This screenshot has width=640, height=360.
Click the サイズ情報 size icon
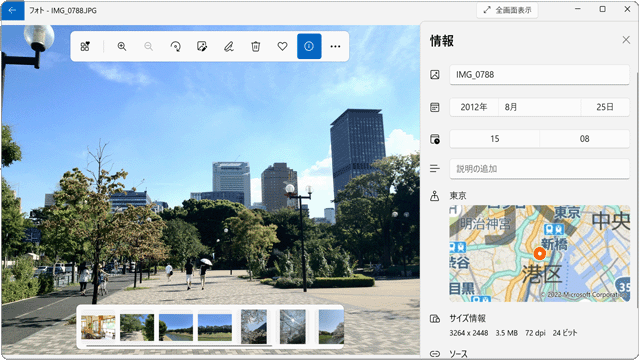(x=435, y=319)
